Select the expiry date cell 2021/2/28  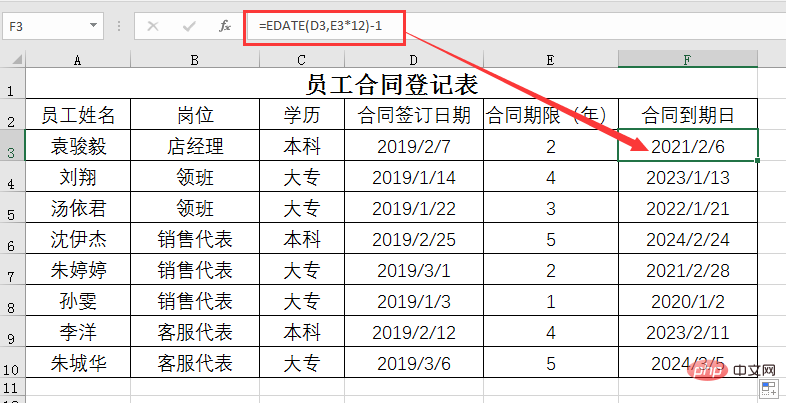pos(688,270)
